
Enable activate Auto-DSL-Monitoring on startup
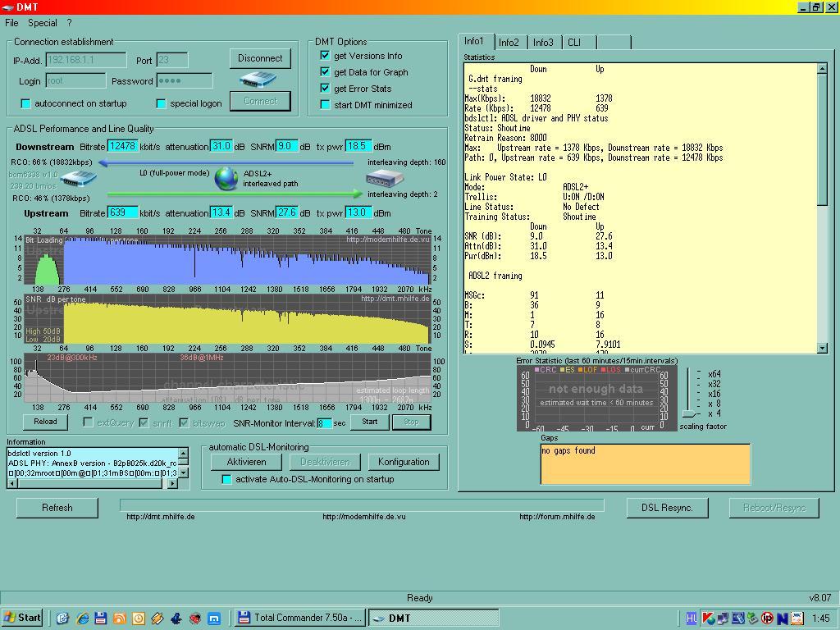(226, 479)
